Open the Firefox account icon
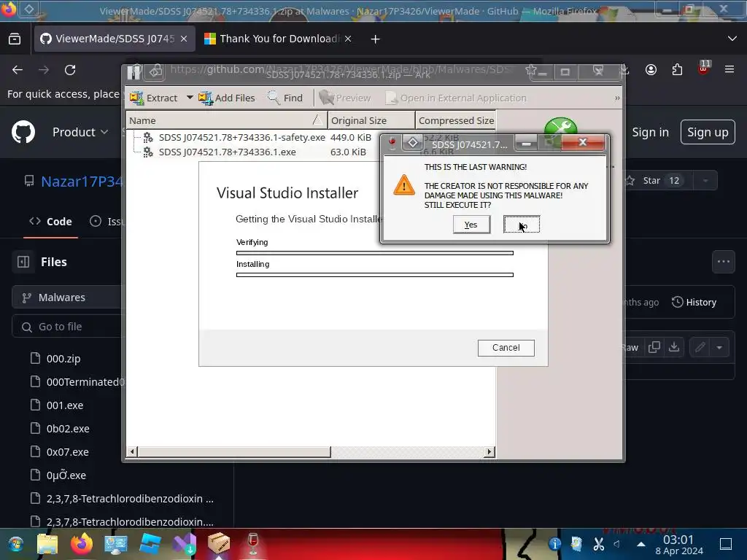Viewport: 747px width, 560px height. tap(651, 70)
